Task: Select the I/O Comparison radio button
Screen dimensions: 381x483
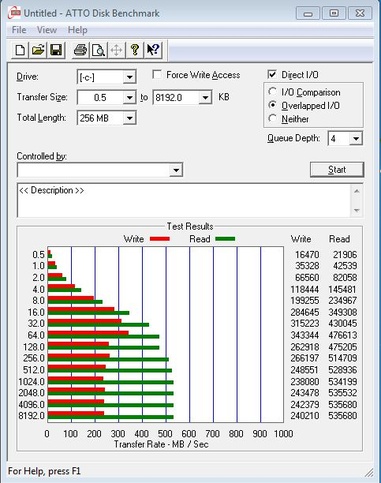Action: (x=272, y=92)
